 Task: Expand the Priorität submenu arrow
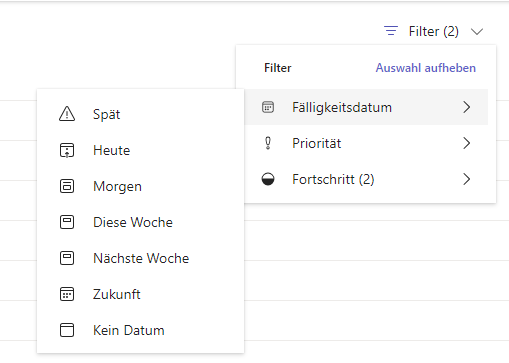pos(467,143)
